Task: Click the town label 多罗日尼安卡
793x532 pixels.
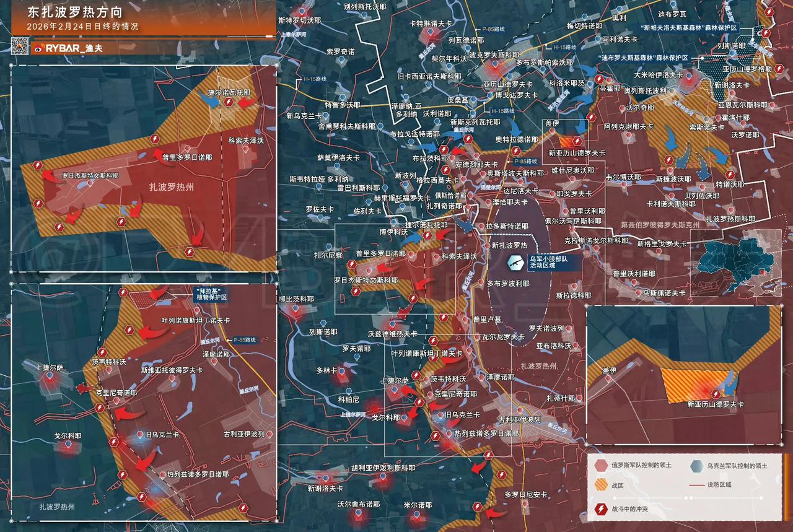Action: tap(525, 494)
